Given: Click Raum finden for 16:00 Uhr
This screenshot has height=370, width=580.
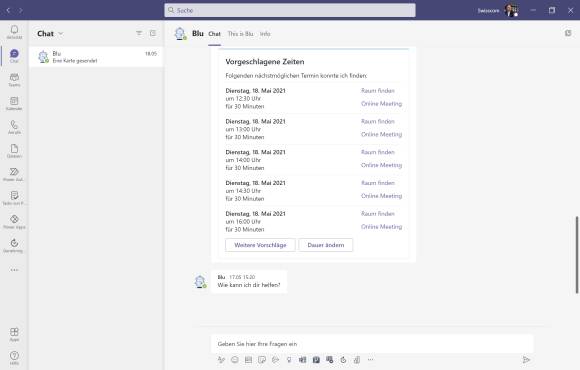Looking at the screenshot, I should 378,213.
